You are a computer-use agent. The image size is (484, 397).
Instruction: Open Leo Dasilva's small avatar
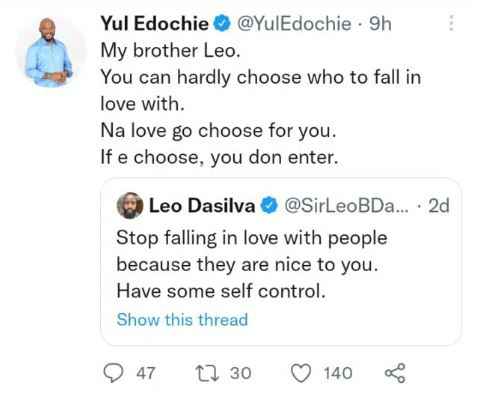[130, 206]
